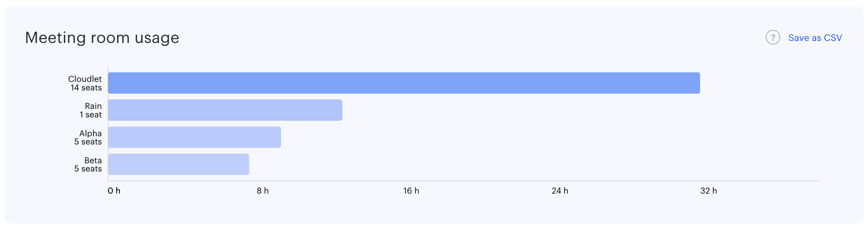Click the right end of Beta bar
Viewport: 868px width, 230px height.
click(246, 164)
